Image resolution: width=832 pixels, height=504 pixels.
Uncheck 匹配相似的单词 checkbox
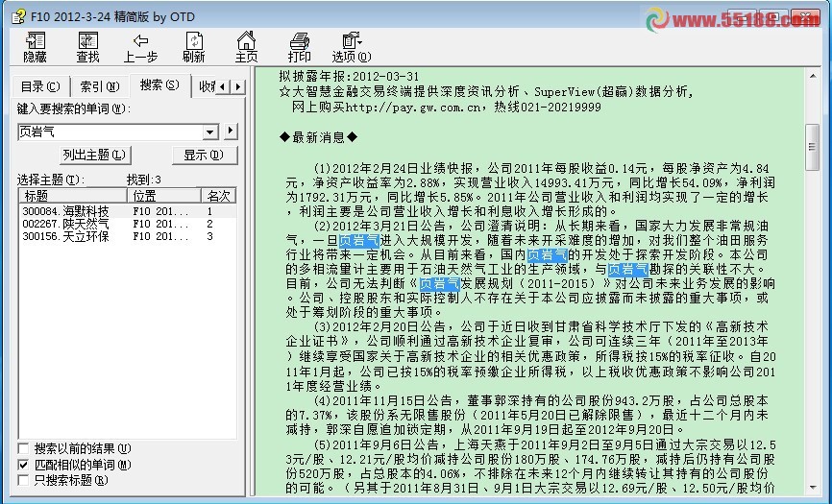tap(23, 465)
